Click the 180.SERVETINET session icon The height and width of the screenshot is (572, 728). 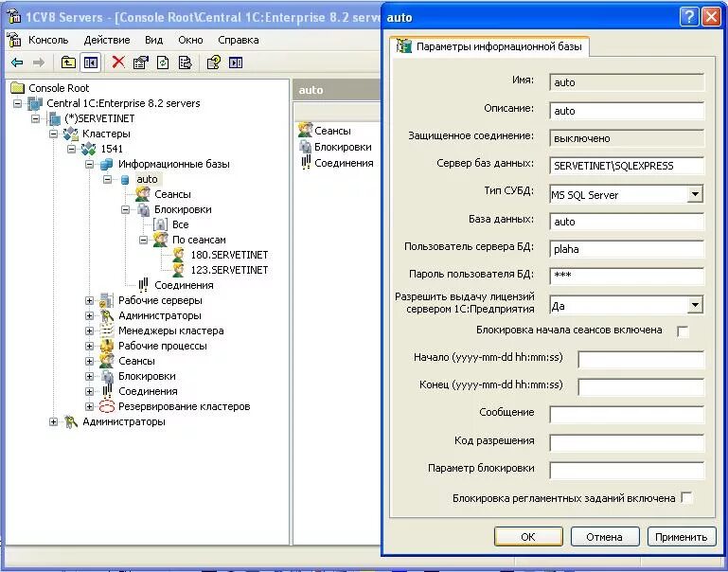click(178, 255)
